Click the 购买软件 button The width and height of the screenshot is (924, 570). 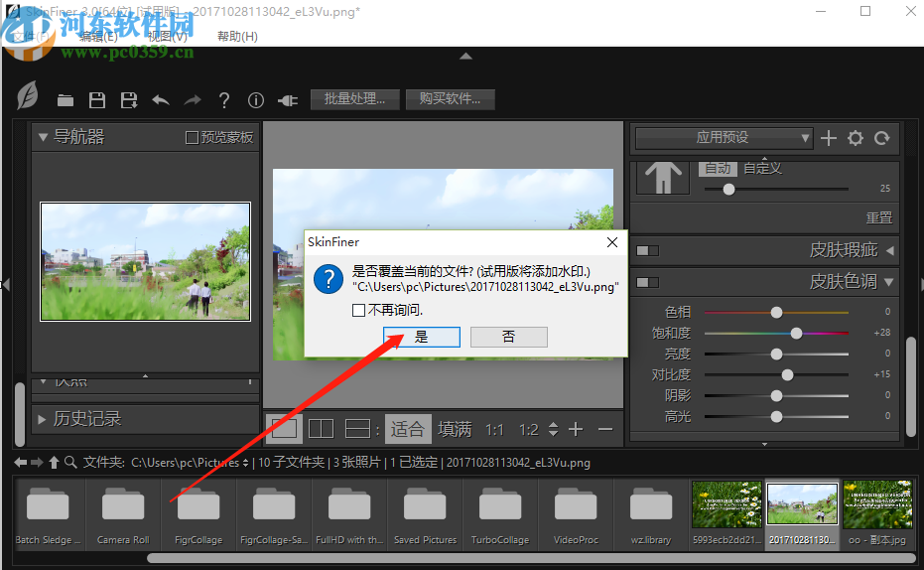450,99
